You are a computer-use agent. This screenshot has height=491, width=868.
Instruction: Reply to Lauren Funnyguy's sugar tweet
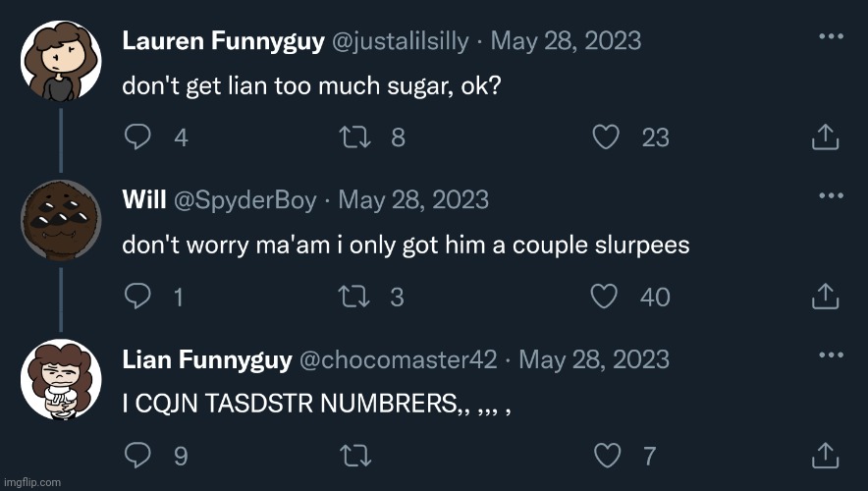pos(136,137)
